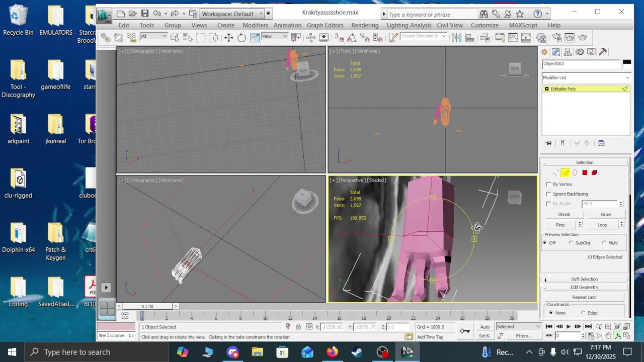
Task: Click the Select and Link chain icon
Action: (x=105, y=37)
